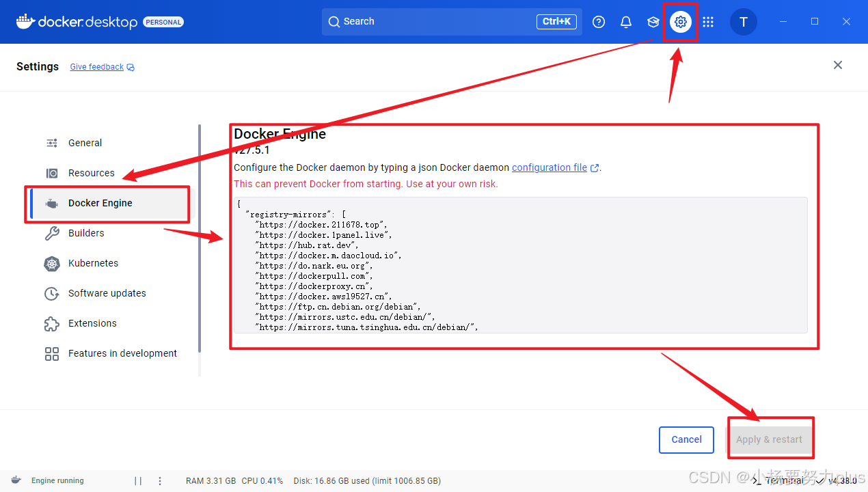The height and width of the screenshot is (492, 868).
Task: Click the Extensions puzzle piece icon
Action: click(52, 323)
